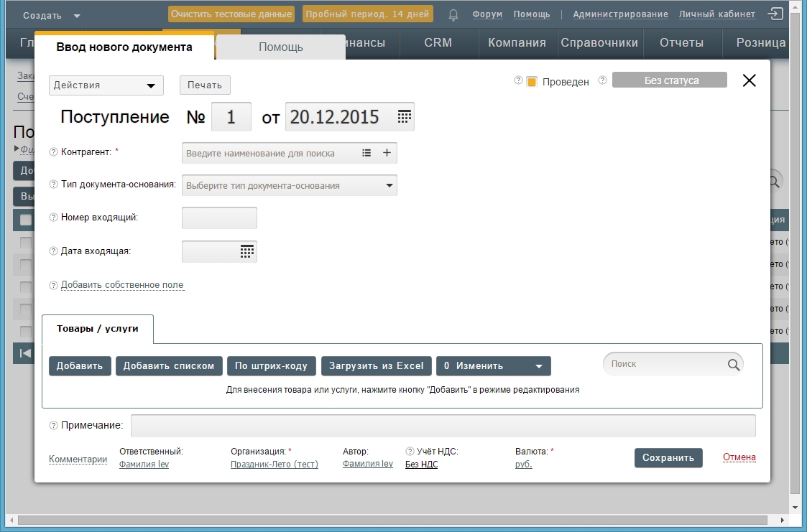Click the plus icon to add Контрагент
The image size is (807, 532).
pos(386,153)
